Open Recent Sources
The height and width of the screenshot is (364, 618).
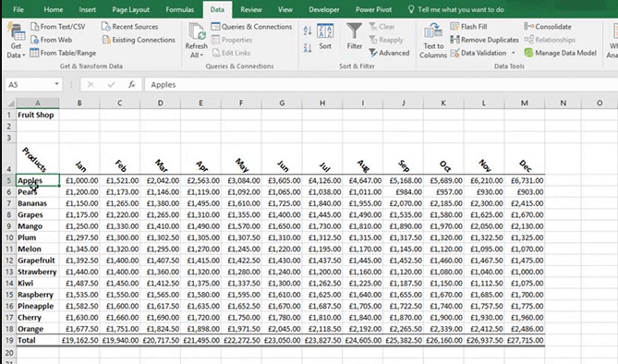click(x=129, y=27)
